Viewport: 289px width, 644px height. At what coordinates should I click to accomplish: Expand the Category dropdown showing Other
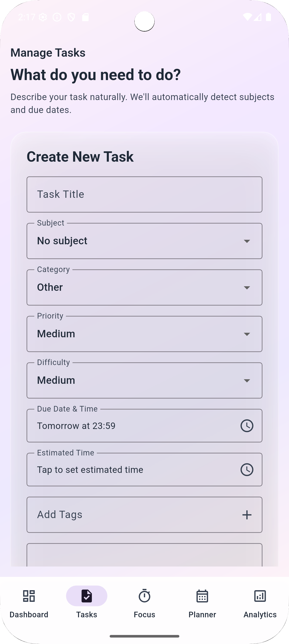144,288
